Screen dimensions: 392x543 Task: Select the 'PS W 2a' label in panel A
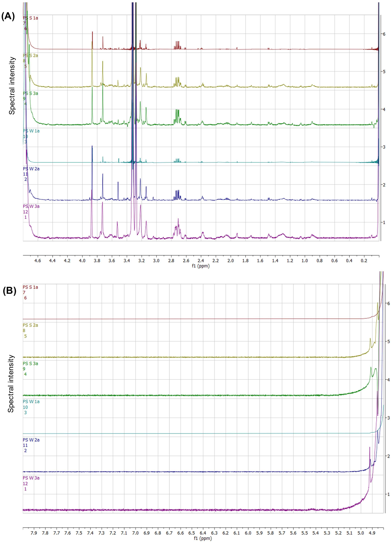coord(31,169)
